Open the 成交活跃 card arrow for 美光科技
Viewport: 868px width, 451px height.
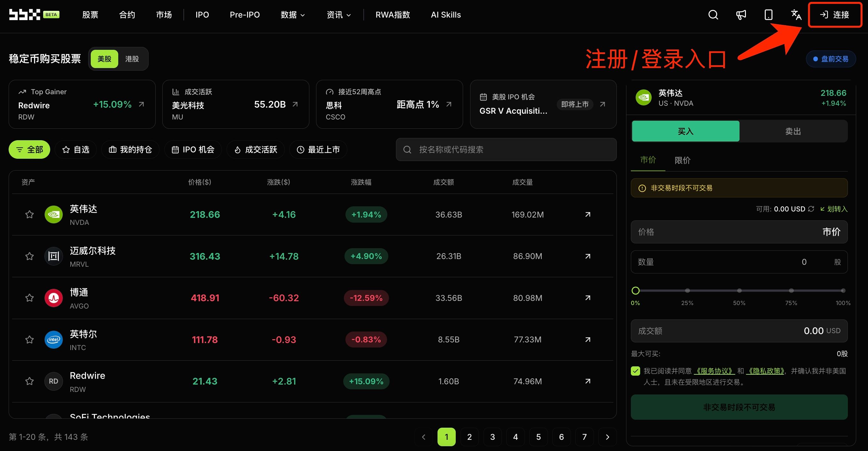click(x=295, y=104)
